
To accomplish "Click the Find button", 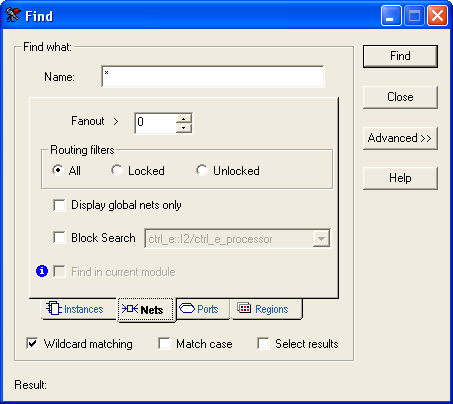I will tap(400, 56).
